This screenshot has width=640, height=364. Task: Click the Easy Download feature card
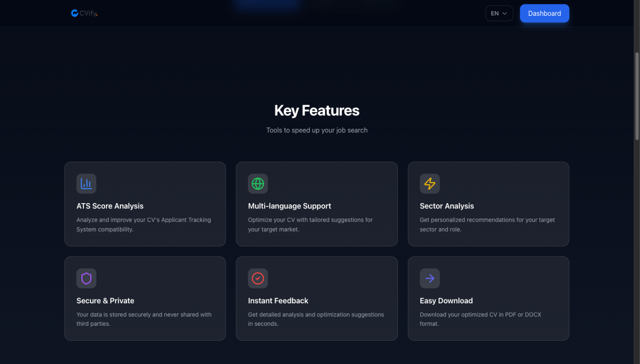coord(488,298)
